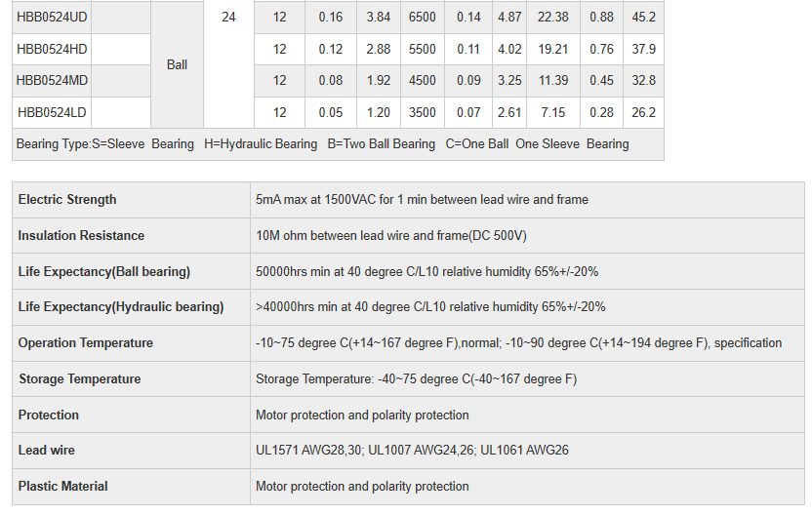This screenshot has width=812, height=515.
Task: Select the Lead wire label
Action: tap(47, 451)
